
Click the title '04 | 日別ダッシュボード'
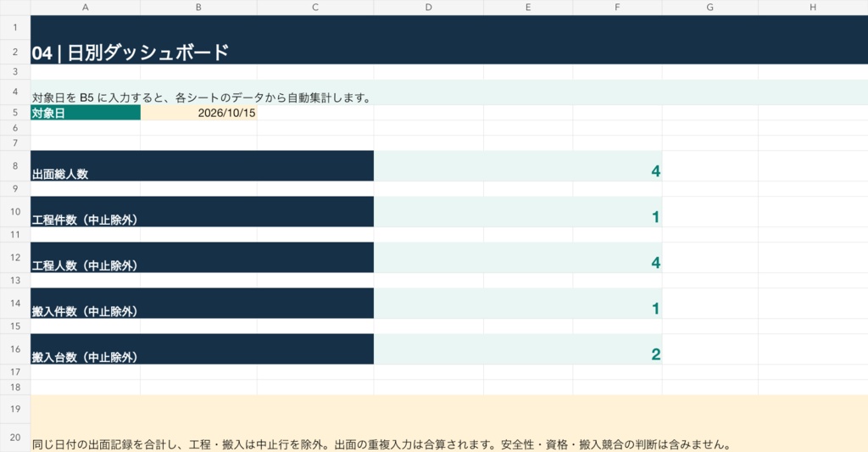130,53
